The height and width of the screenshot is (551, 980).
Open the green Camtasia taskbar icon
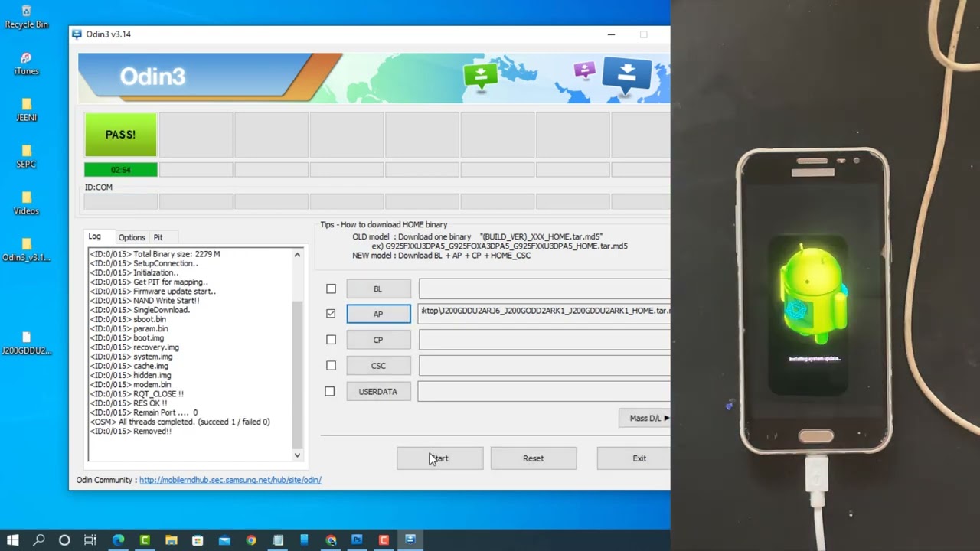[x=145, y=540]
